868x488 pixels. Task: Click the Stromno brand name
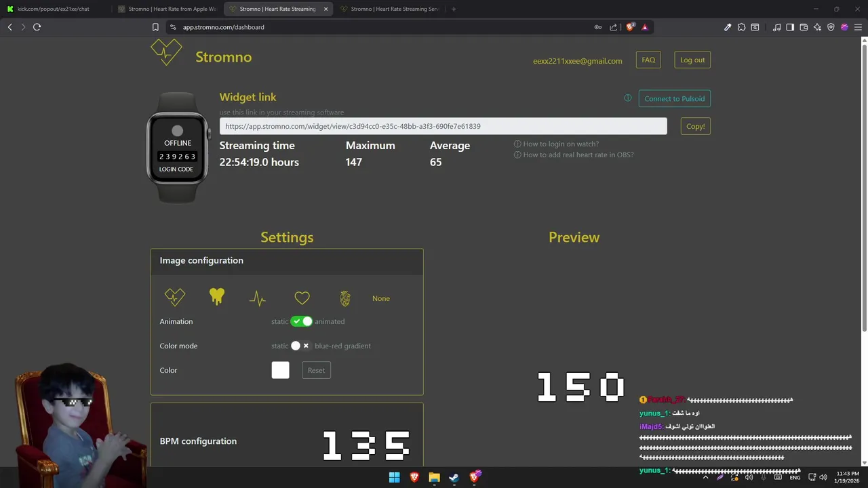(223, 57)
